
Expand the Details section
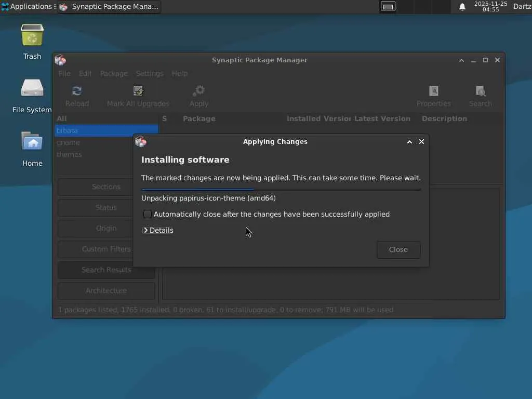pyautogui.click(x=158, y=230)
